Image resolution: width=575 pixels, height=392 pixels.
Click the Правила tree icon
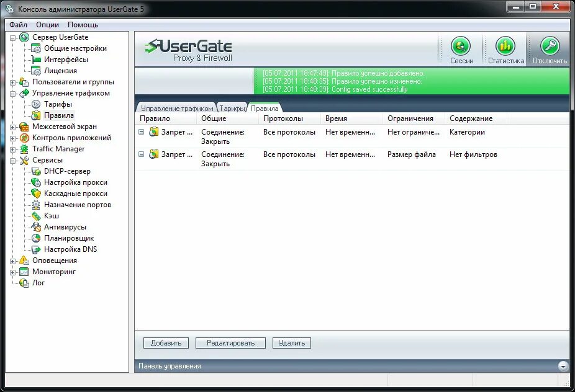36,115
